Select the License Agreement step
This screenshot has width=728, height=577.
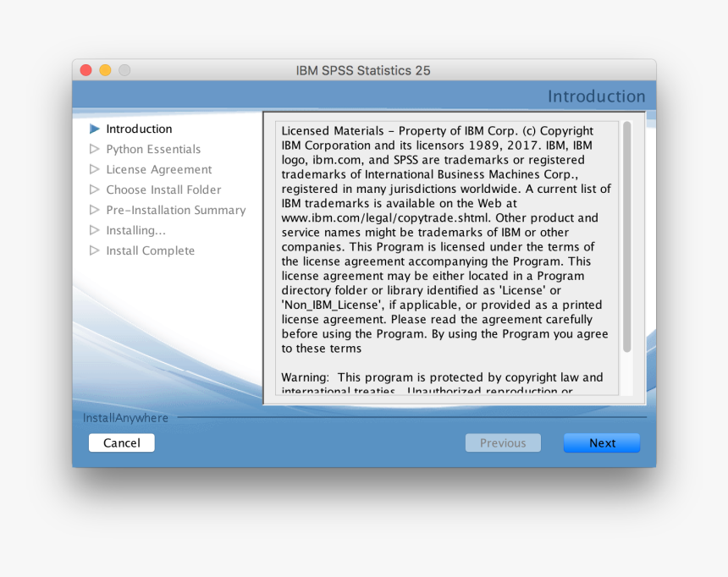158,169
